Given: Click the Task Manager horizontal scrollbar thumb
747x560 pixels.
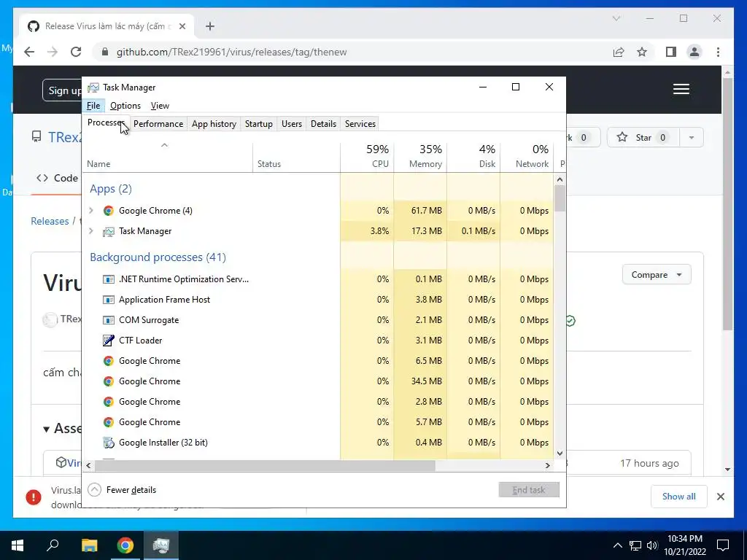Looking at the screenshot, I should 264,465.
